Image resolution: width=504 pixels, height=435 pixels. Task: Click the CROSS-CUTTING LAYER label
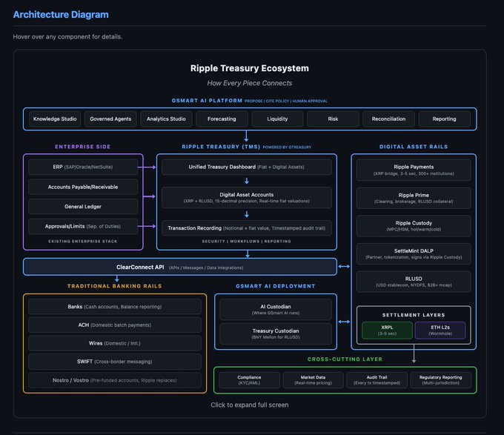(345, 359)
